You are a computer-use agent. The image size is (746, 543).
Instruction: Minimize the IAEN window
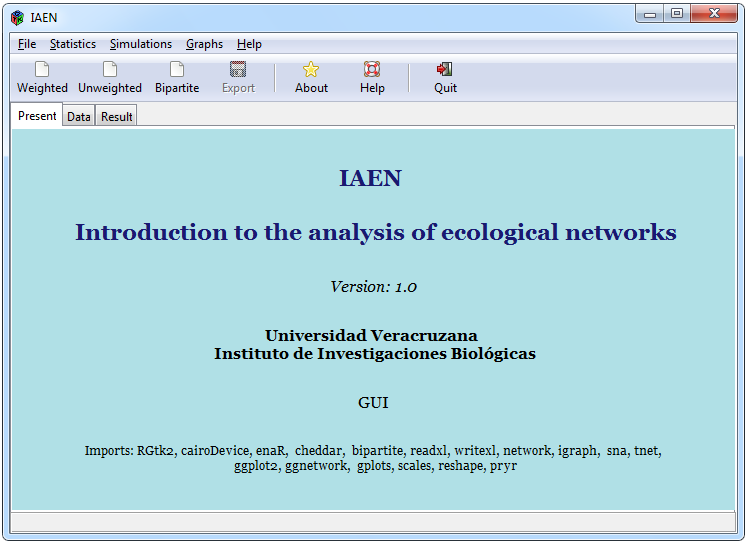coord(650,14)
